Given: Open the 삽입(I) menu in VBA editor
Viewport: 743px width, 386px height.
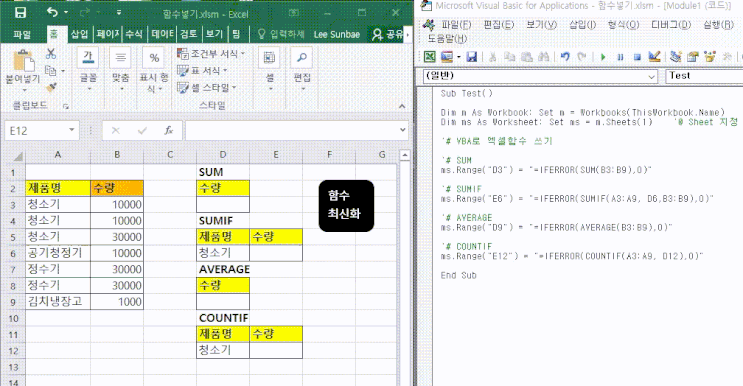Looking at the screenshot, I should point(582,25).
